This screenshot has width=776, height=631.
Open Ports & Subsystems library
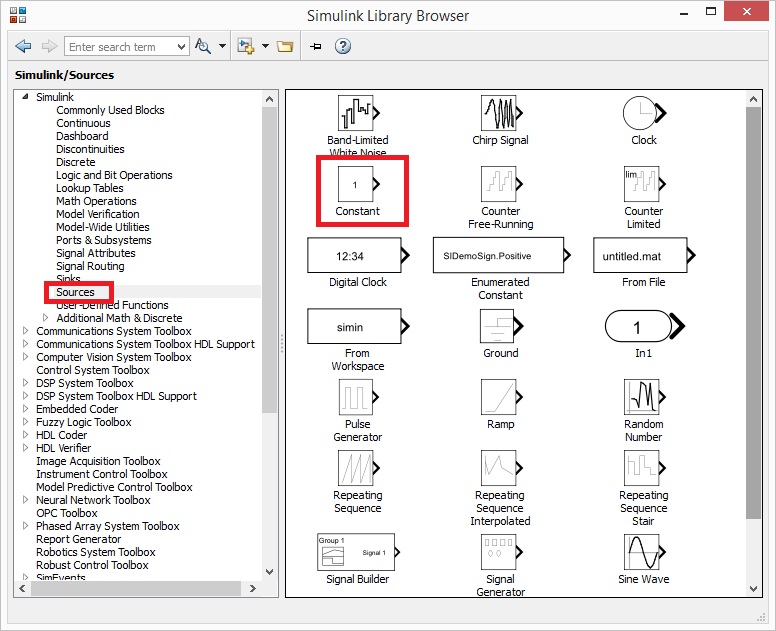pos(104,240)
